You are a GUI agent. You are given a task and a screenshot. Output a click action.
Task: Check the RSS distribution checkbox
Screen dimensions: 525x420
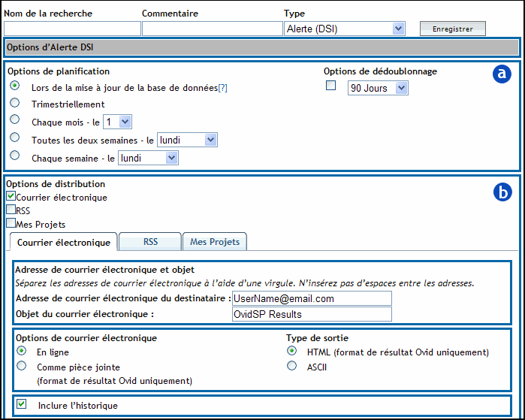coord(11,210)
